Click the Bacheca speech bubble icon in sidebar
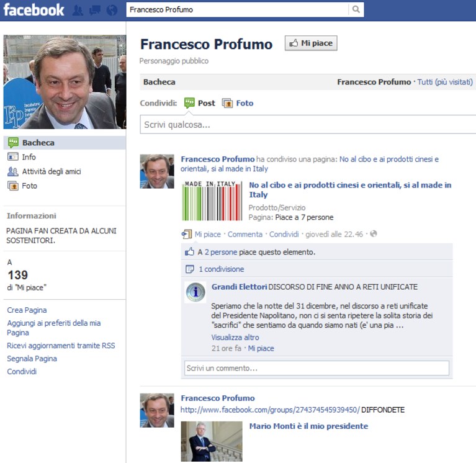Viewport: 476px width, 463px height. (13, 142)
